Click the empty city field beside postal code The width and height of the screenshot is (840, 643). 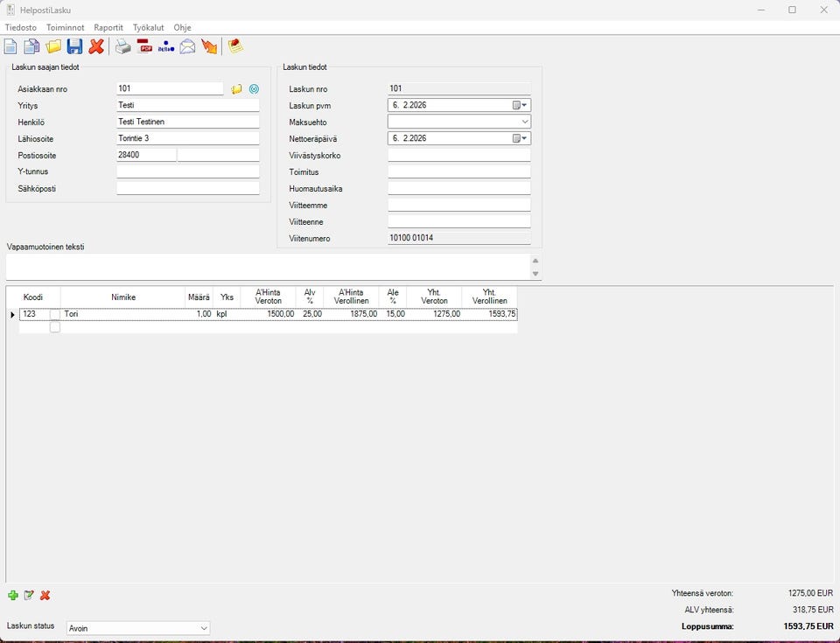click(219, 155)
